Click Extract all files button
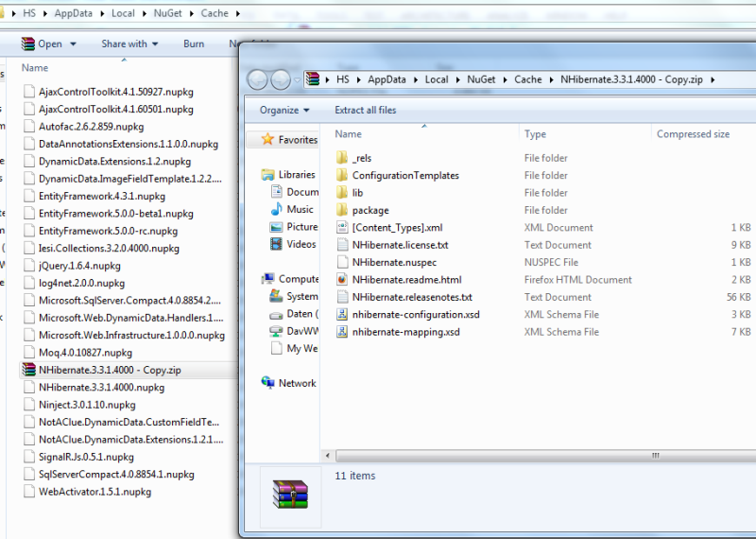 tap(366, 110)
